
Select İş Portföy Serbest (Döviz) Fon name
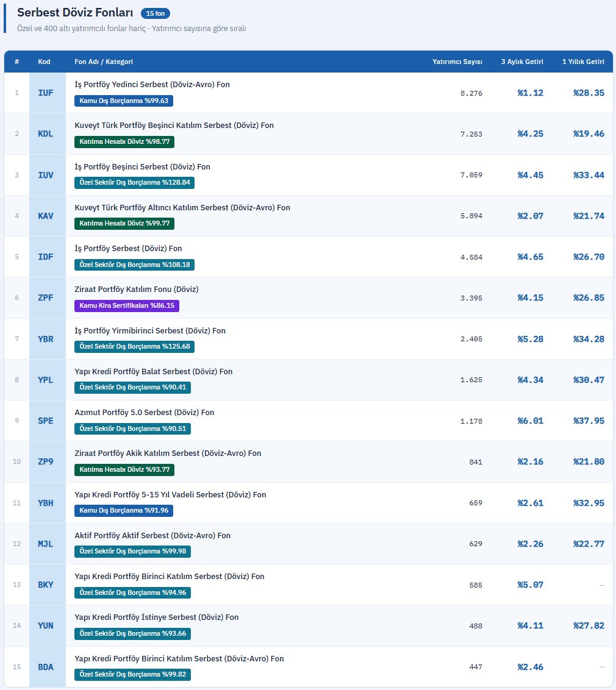click(128, 249)
